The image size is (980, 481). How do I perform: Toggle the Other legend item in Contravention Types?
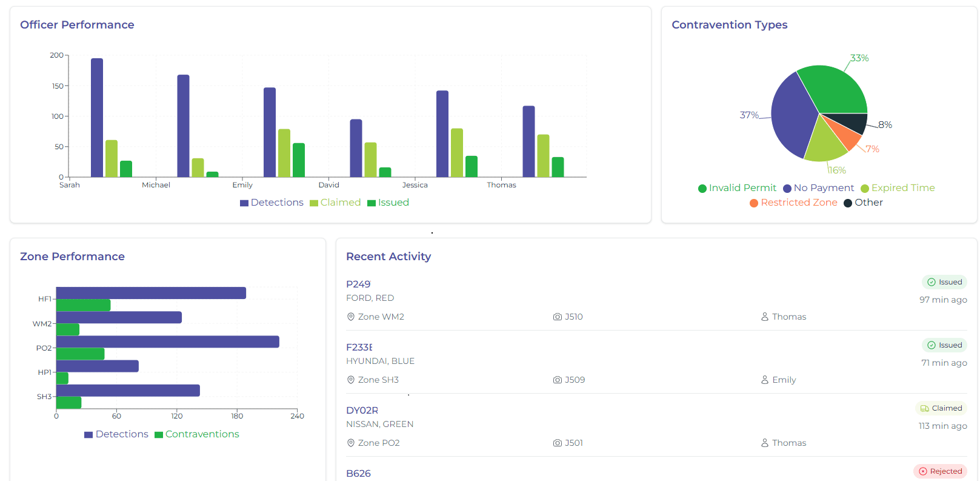863,203
